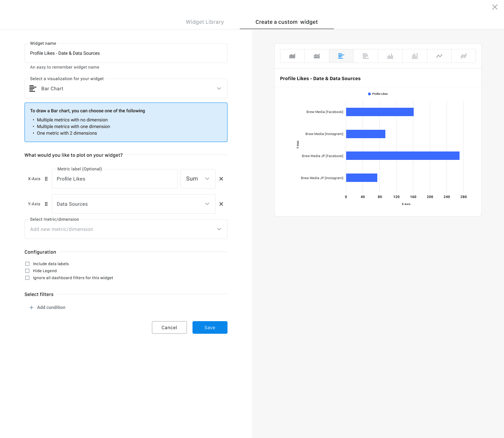The height and width of the screenshot is (438, 504).
Task: Tick Ignore all dashboard filters checkbox
Action: (x=27, y=278)
